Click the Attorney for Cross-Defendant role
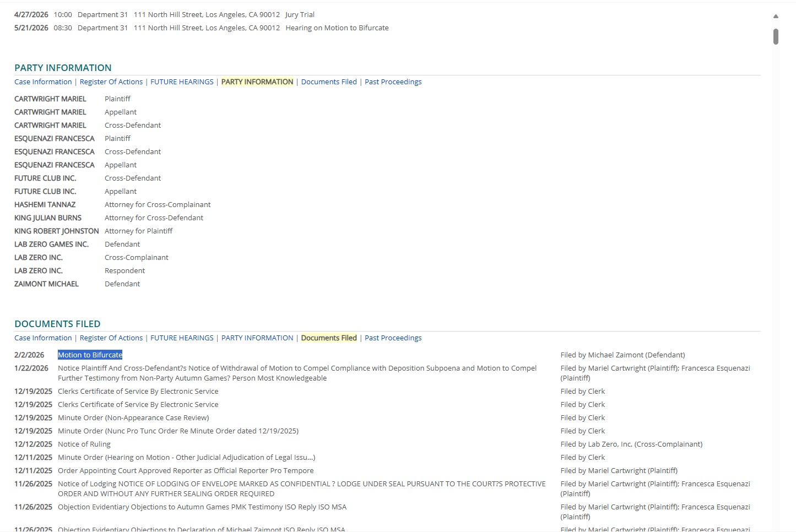 (x=154, y=218)
